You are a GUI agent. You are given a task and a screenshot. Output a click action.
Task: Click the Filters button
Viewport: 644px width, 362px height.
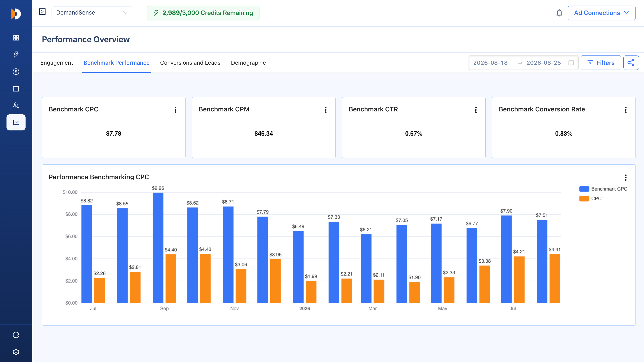tap(601, 63)
